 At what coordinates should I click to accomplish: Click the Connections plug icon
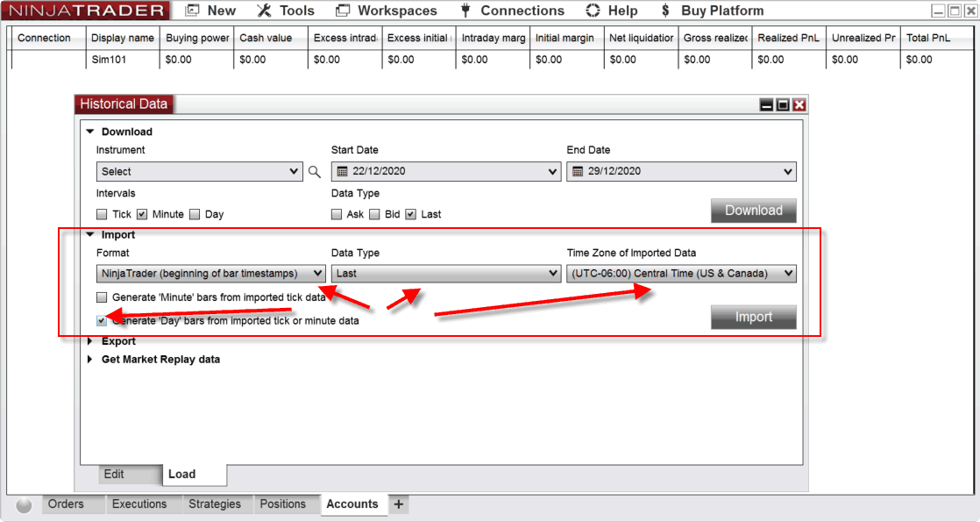(x=465, y=11)
